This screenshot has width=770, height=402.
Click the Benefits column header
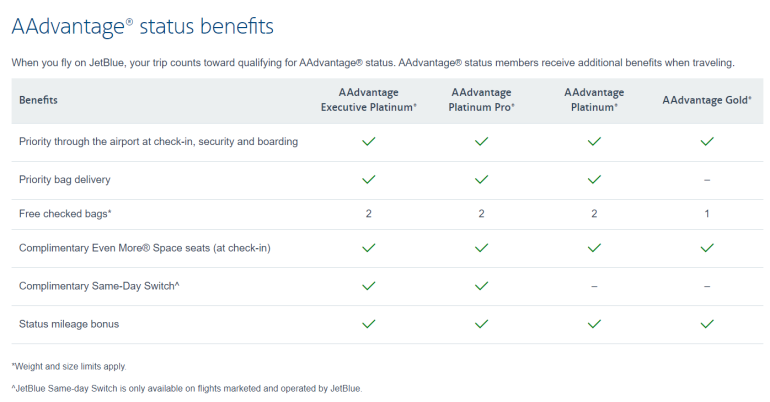pos(38,100)
